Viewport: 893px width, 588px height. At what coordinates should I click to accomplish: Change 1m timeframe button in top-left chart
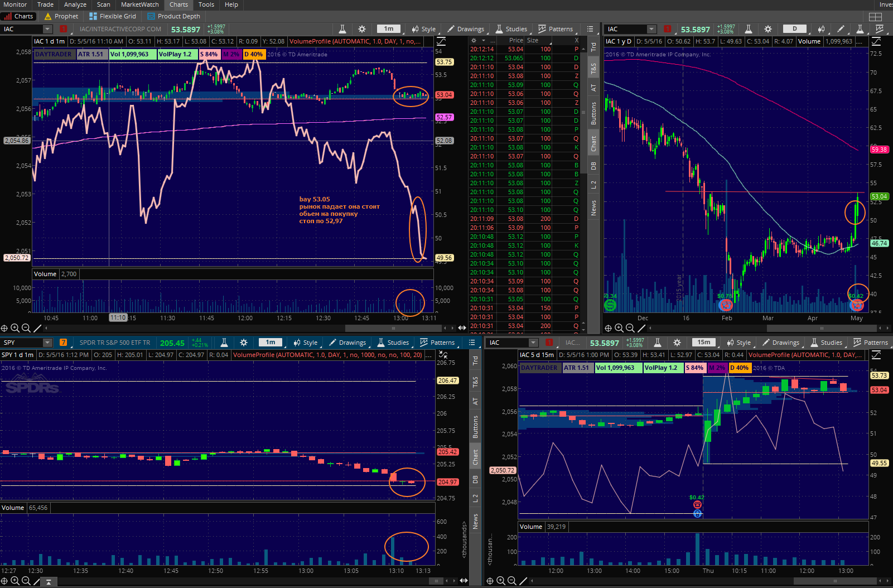pos(389,29)
